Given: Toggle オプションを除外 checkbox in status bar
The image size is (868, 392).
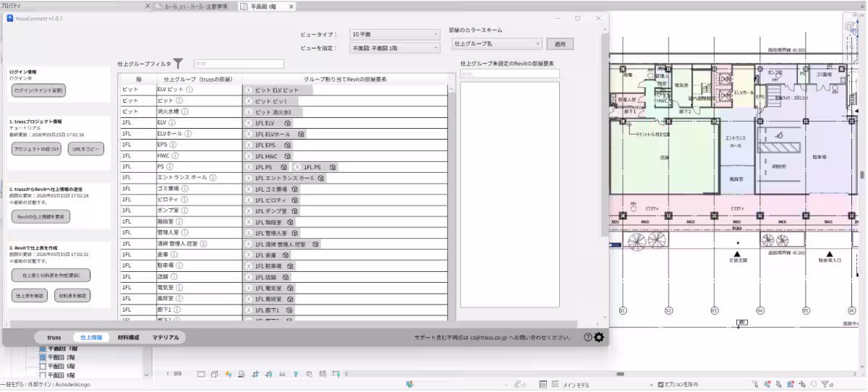Looking at the screenshot, I should pos(660,385).
